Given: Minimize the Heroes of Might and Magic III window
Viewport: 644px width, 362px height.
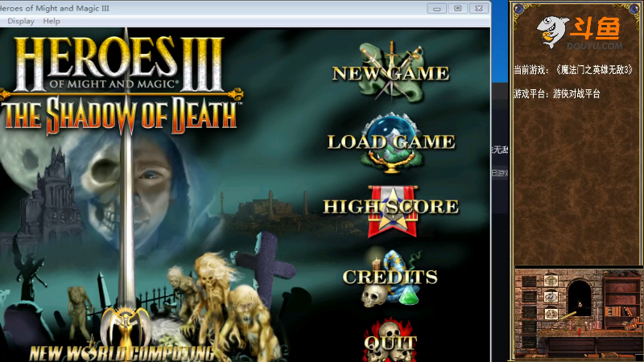Looking at the screenshot, I should click(x=436, y=8).
